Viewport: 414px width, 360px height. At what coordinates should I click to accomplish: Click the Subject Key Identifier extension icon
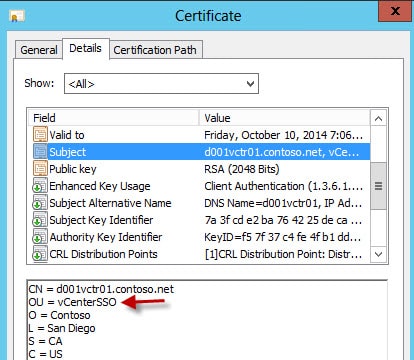click(x=40, y=220)
